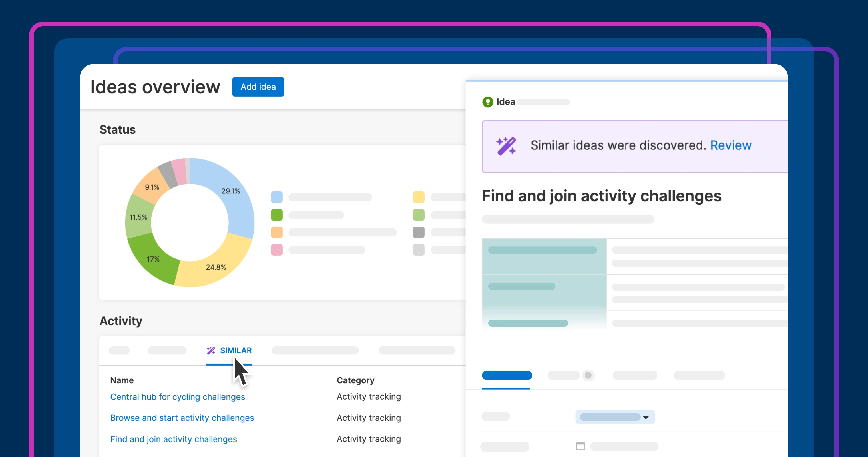Click the calendar icon in idea details

pos(580,446)
